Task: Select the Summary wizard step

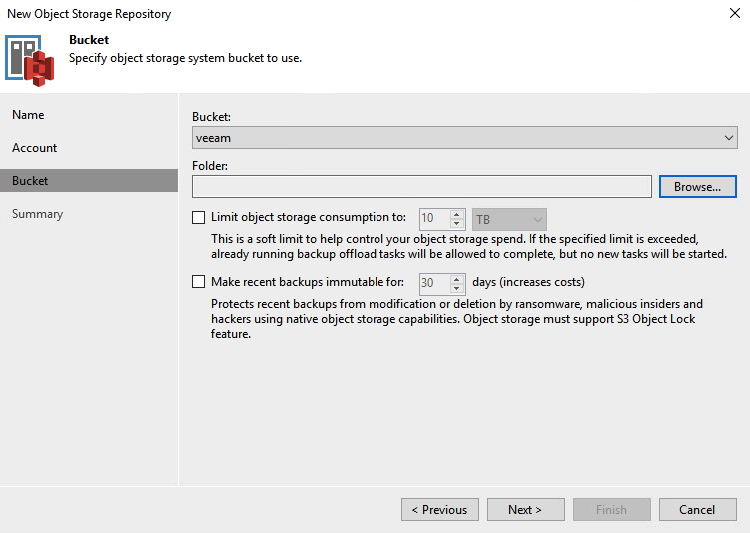Action: pos(37,214)
